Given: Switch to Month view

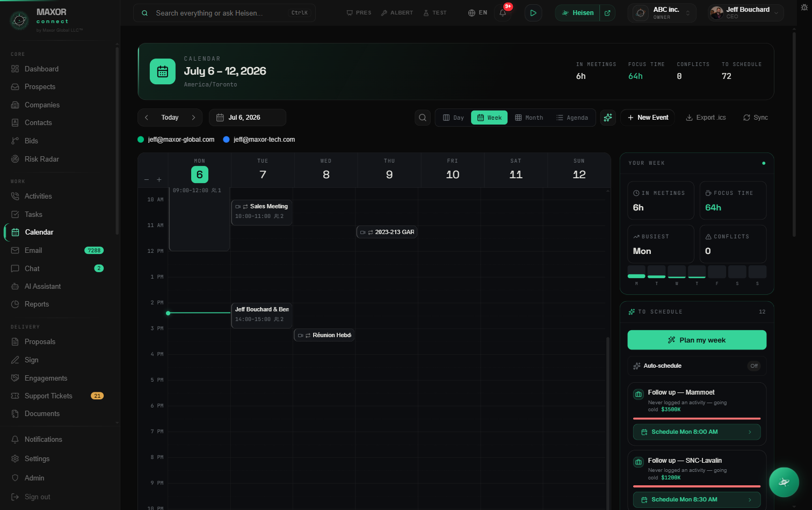Looking at the screenshot, I should (529, 118).
